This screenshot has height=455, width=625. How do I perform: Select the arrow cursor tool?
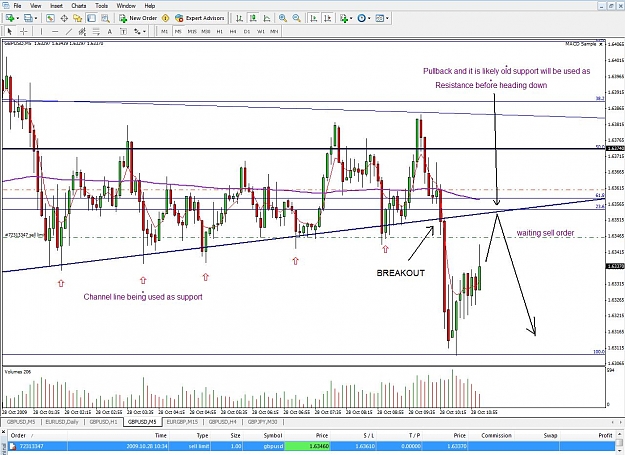pyautogui.click(x=10, y=31)
